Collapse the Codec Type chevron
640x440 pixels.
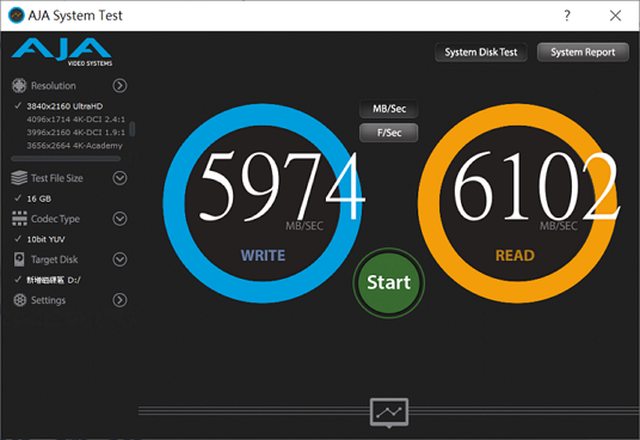[x=120, y=219]
